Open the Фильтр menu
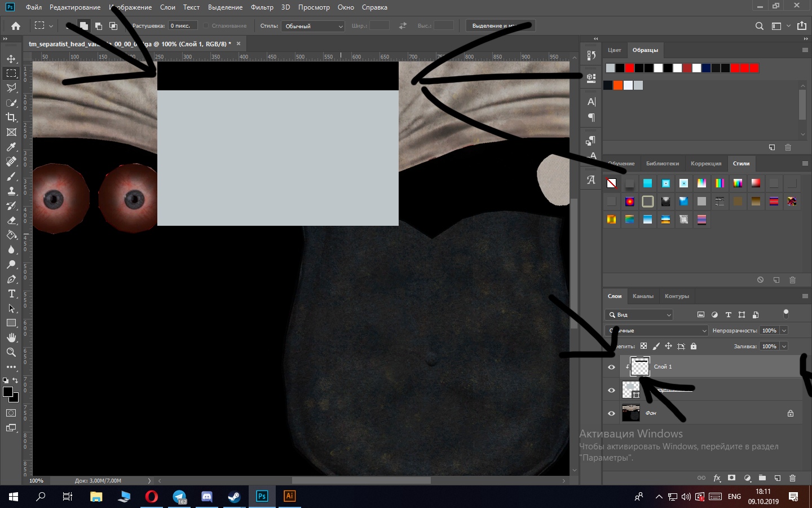812x508 pixels. click(x=262, y=7)
